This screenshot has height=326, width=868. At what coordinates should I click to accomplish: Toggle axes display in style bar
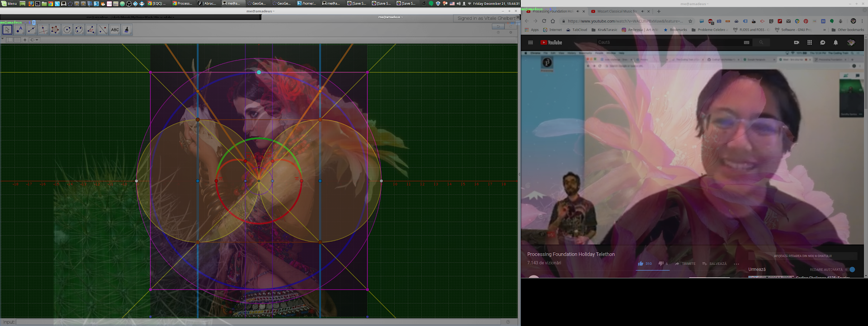pos(10,40)
